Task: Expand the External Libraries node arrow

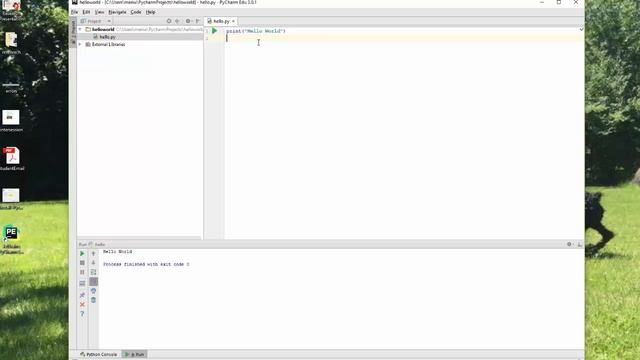Action: 80,44
